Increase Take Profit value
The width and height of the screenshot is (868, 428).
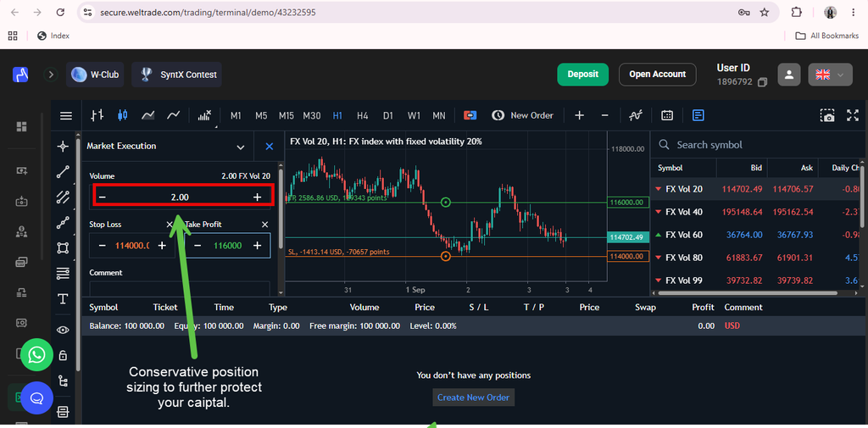tap(258, 245)
